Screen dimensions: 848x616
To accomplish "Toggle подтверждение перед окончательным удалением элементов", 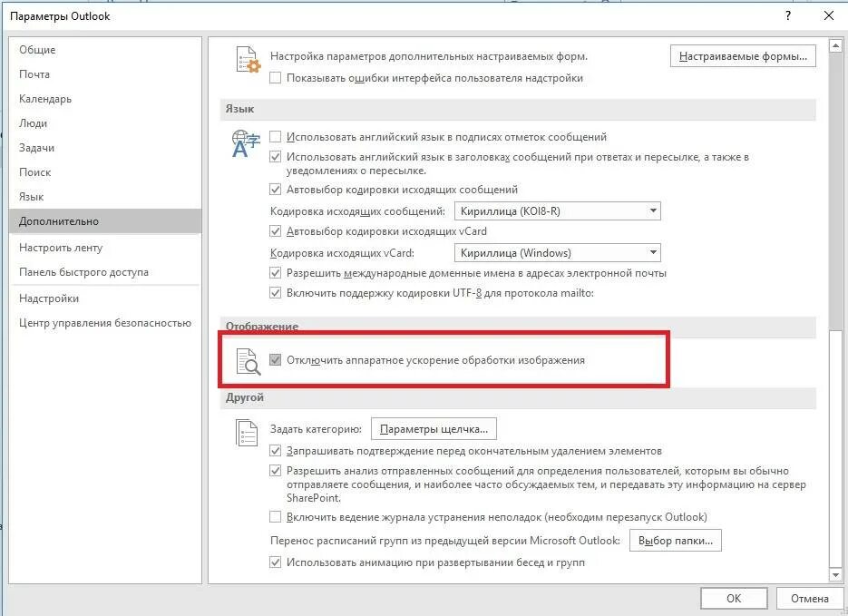I will 276,451.
